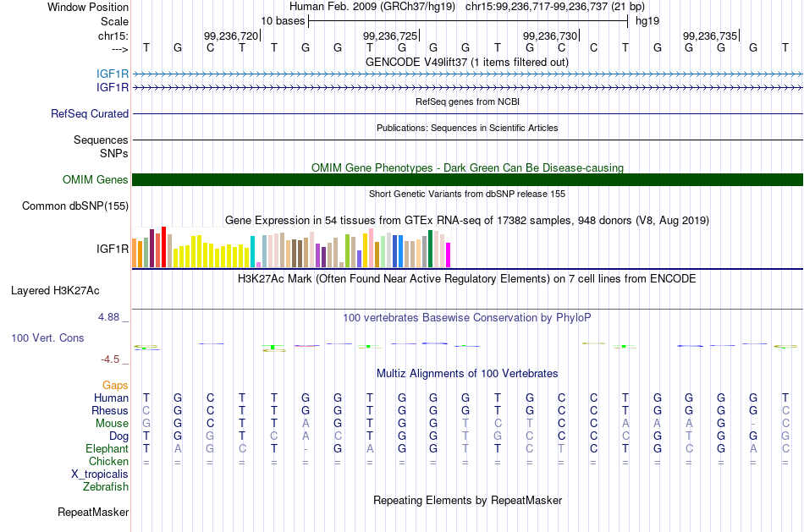The height and width of the screenshot is (532, 804).
Task: Click the GENCODE V49lift37 track title
Action: [467, 62]
